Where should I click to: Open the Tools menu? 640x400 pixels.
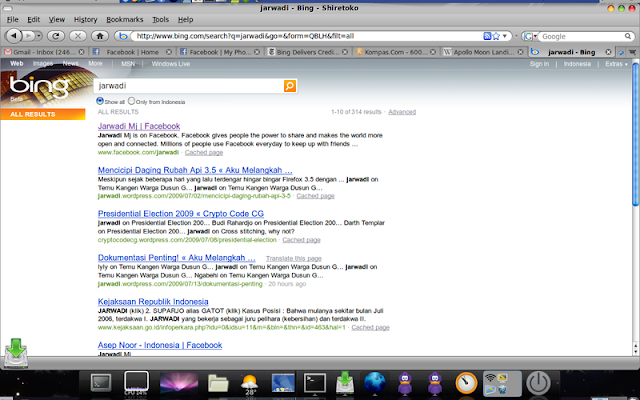click(160, 19)
